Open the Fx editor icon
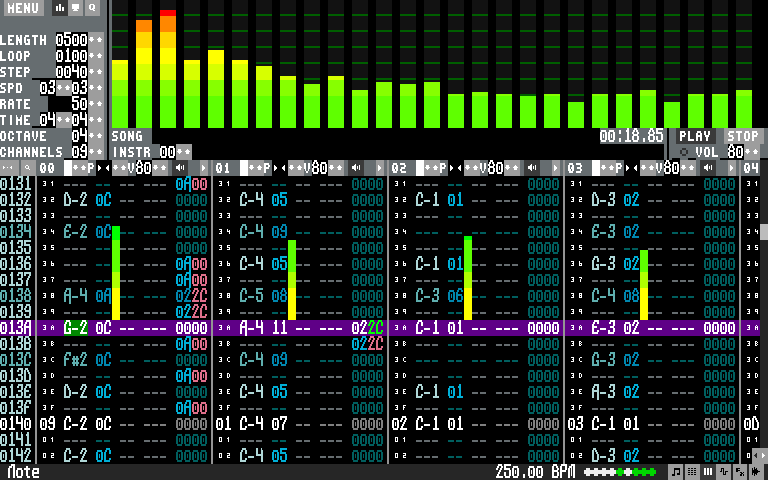This screenshot has width=768, height=480. (x=741, y=472)
